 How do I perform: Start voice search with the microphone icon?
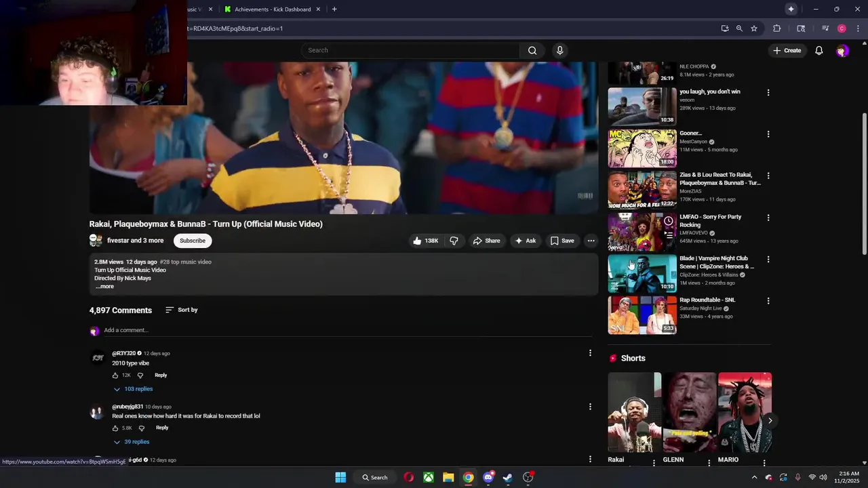(559, 50)
